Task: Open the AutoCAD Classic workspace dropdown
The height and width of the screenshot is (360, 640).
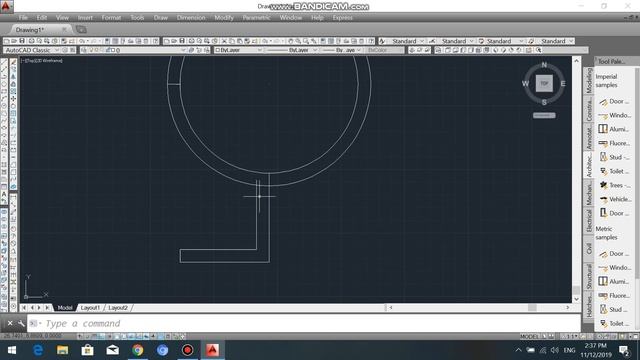Action: click(31, 50)
